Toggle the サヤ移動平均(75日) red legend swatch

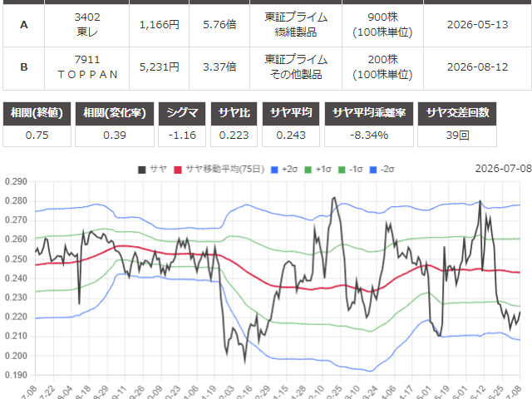[x=178, y=170]
